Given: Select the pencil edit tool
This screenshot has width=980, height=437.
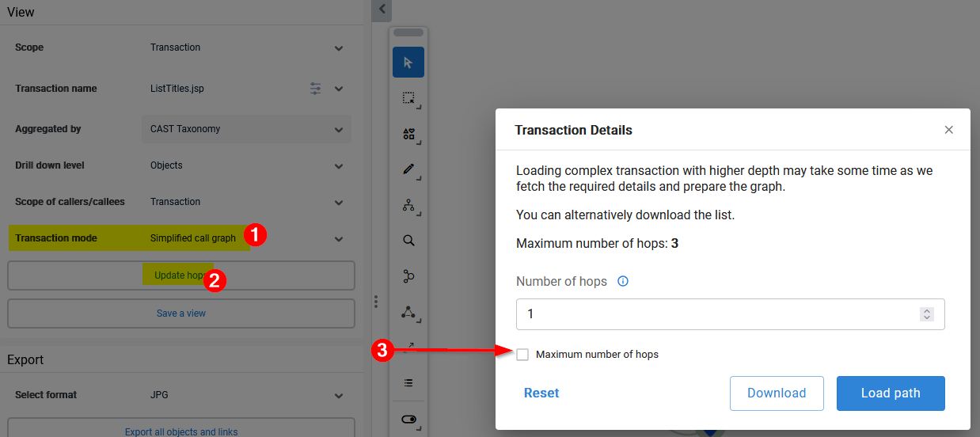Looking at the screenshot, I should tap(408, 169).
